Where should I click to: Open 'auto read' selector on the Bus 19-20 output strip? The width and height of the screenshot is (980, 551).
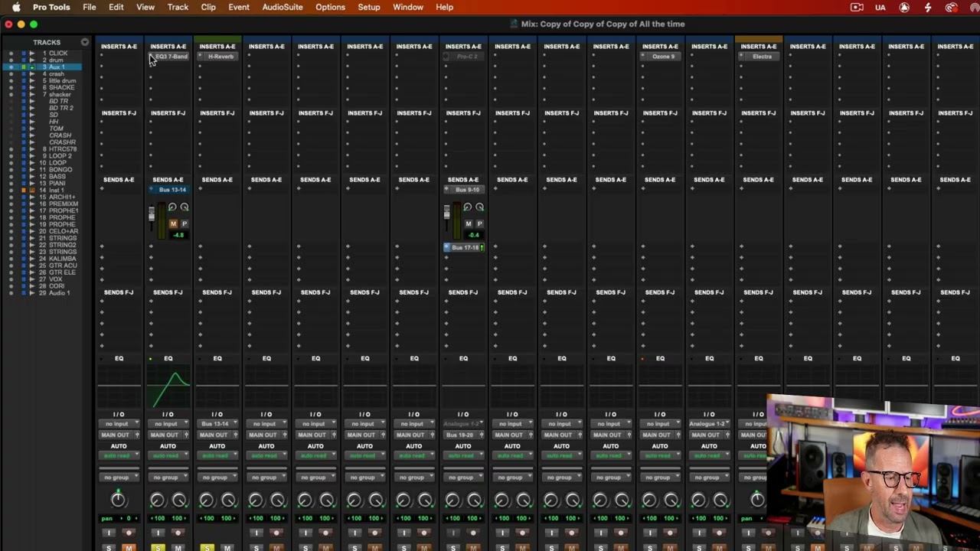pos(462,456)
